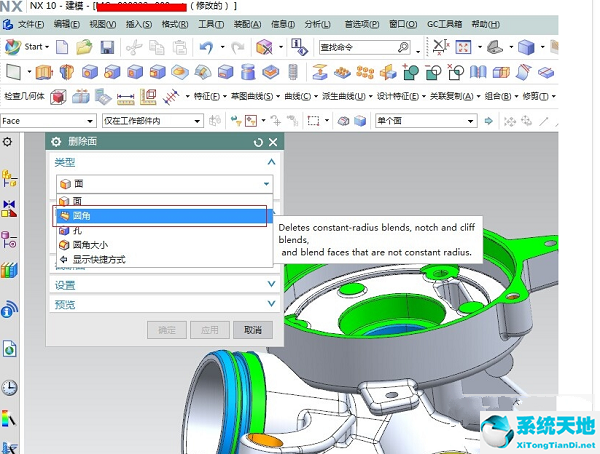
Task: Select 圆角大小 from the type list
Action: 165,245
